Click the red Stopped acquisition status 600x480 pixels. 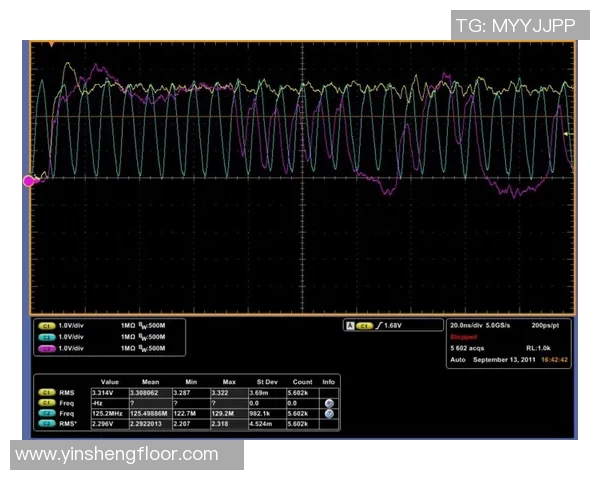[465, 338]
